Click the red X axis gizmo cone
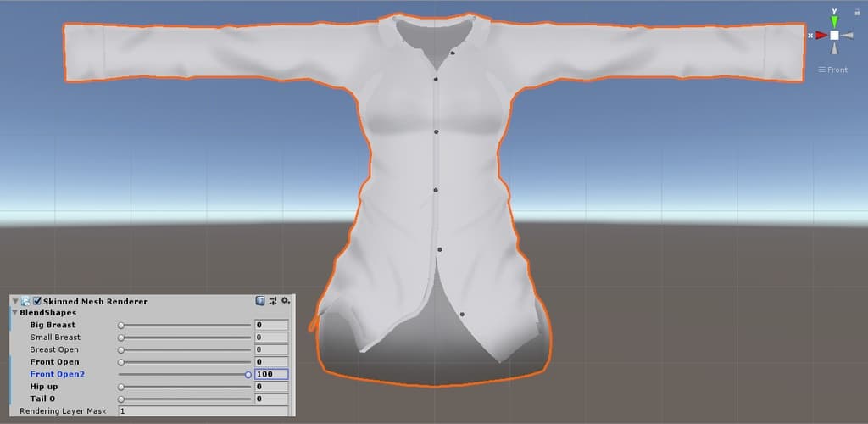 pos(821,36)
